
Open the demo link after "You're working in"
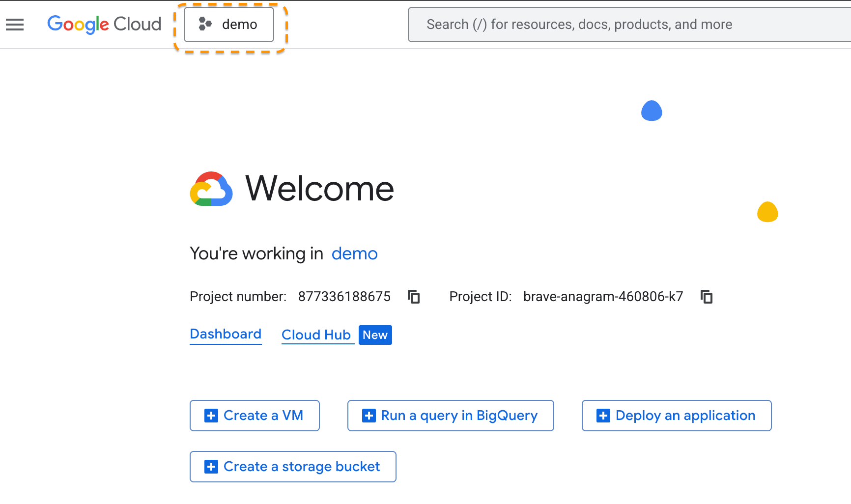point(354,254)
